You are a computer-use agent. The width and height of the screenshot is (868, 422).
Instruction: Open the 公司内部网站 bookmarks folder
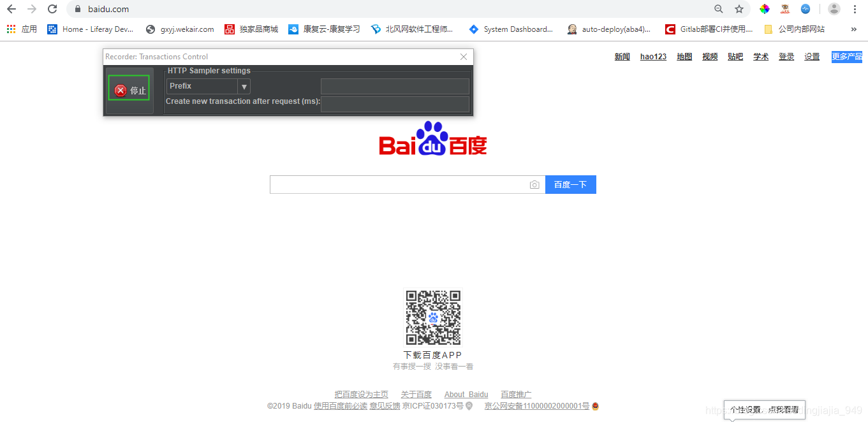[794, 29]
